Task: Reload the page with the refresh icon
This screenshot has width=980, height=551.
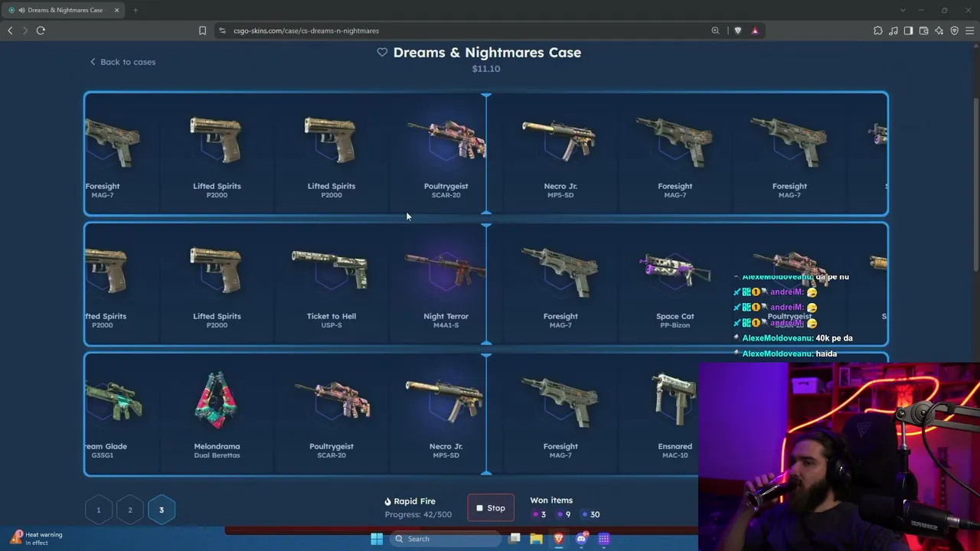Action: [41, 31]
